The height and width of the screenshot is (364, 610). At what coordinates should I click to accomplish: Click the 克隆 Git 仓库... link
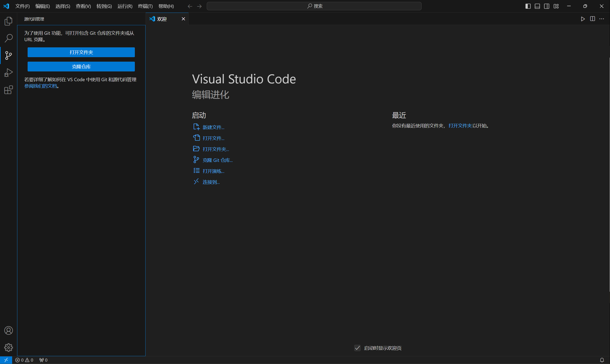[218, 160]
